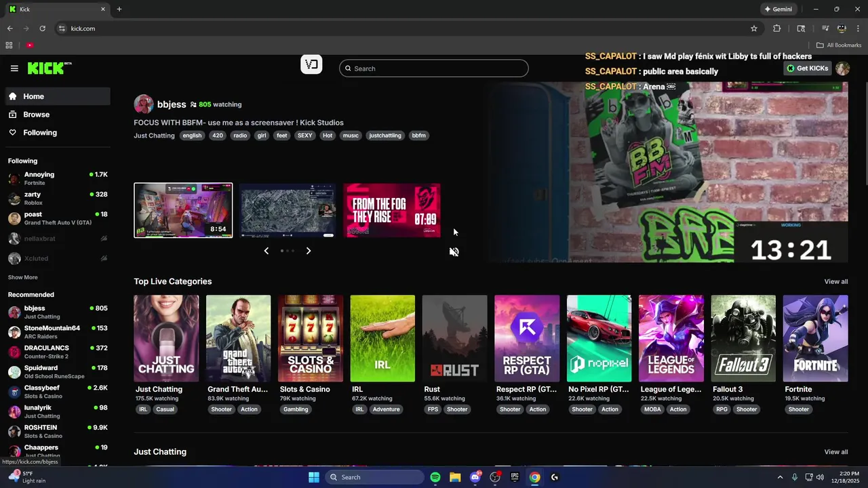Image resolution: width=868 pixels, height=488 pixels.
Task: Open Following in sidebar
Action: [58, 133]
